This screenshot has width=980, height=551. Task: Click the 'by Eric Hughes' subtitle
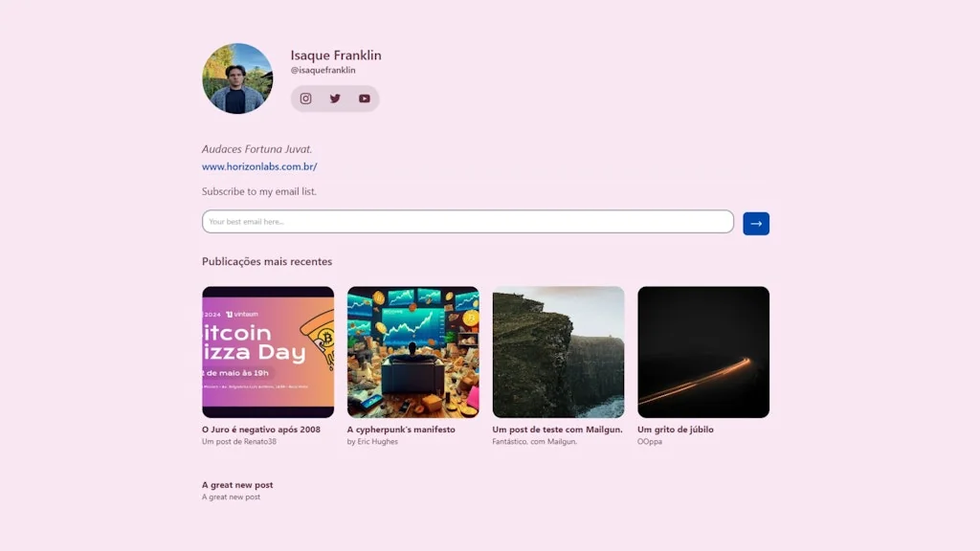[372, 442]
